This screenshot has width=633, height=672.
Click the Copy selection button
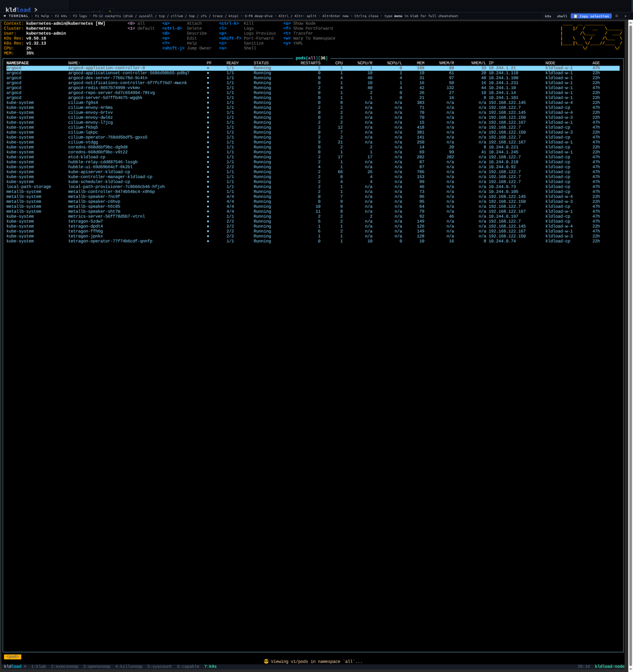(x=591, y=16)
